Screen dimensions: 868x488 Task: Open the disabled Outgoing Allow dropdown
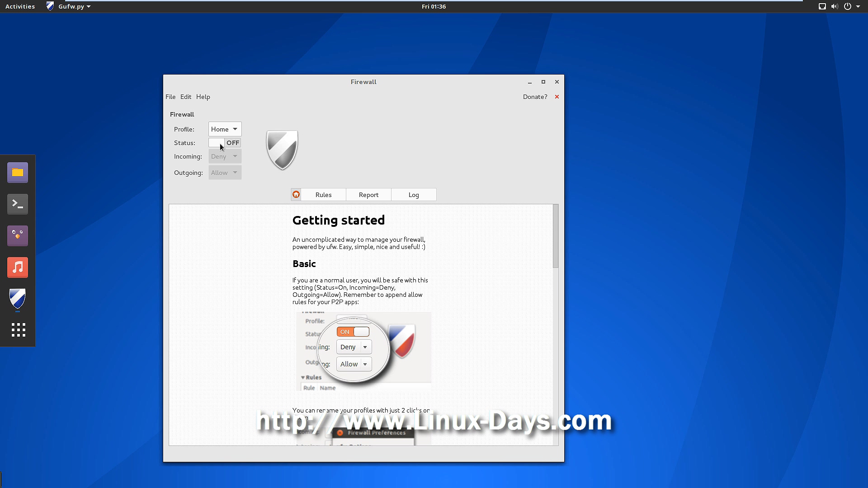pyautogui.click(x=225, y=173)
